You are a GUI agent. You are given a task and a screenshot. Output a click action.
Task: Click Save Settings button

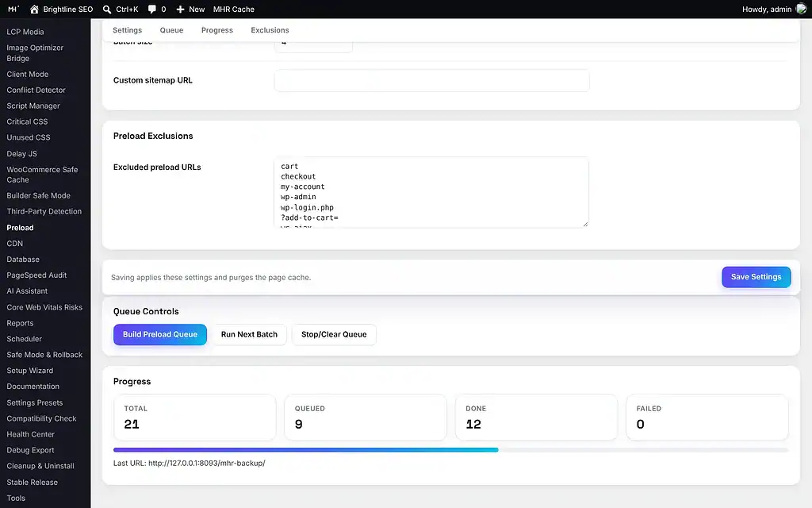pyautogui.click(x=756, y=277)
